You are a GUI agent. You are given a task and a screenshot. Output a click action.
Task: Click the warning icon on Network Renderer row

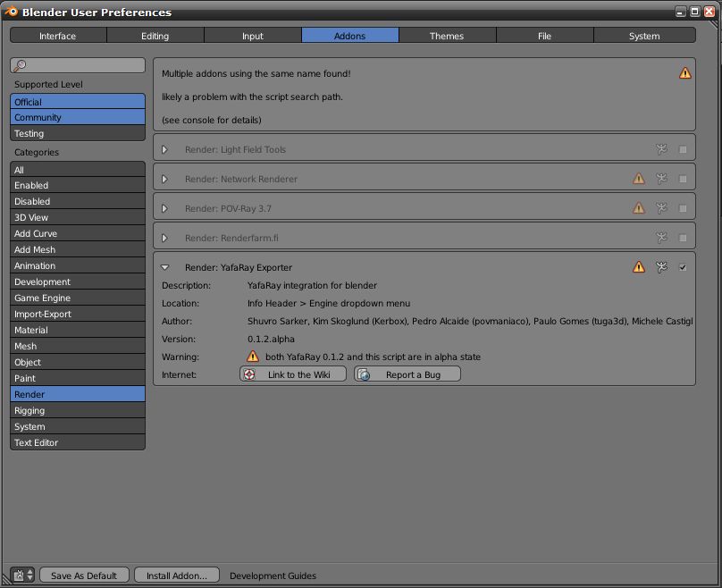(638, 179)
